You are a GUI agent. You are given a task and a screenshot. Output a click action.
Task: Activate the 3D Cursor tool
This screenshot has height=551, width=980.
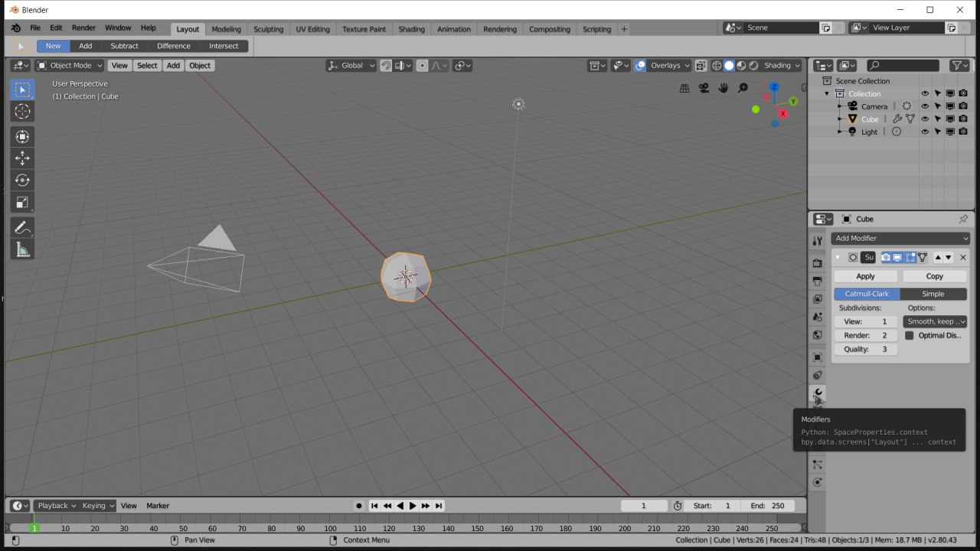[22, 112]
